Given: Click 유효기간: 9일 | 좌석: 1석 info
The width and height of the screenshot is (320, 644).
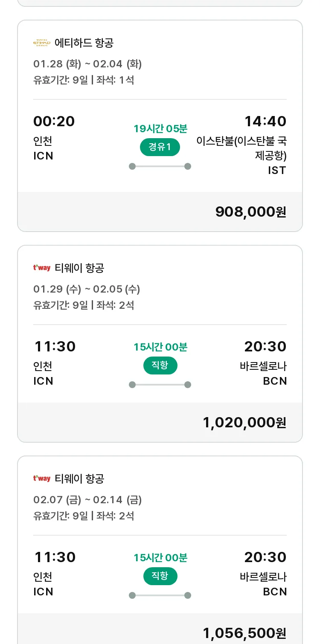Looking at the screenshot, I should click(84, 80).
